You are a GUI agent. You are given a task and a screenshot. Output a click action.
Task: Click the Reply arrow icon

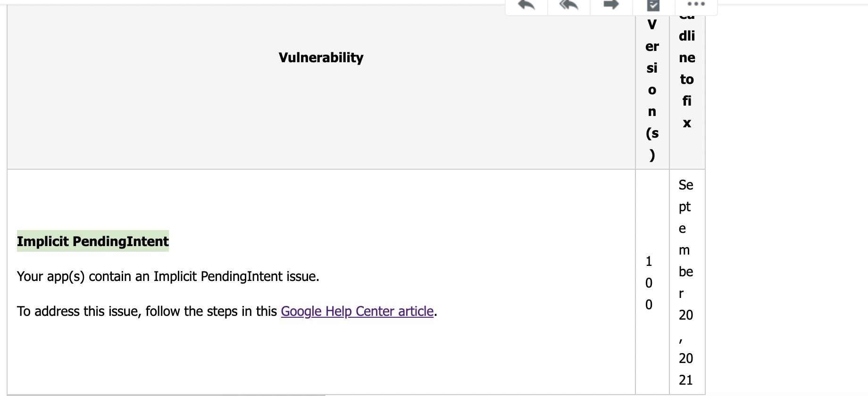point(526,5)
